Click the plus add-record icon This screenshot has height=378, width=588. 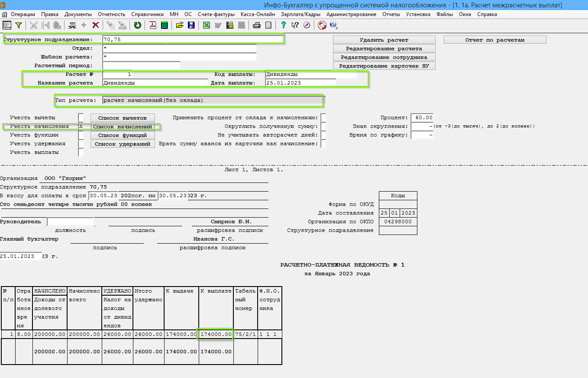(84, 25)
